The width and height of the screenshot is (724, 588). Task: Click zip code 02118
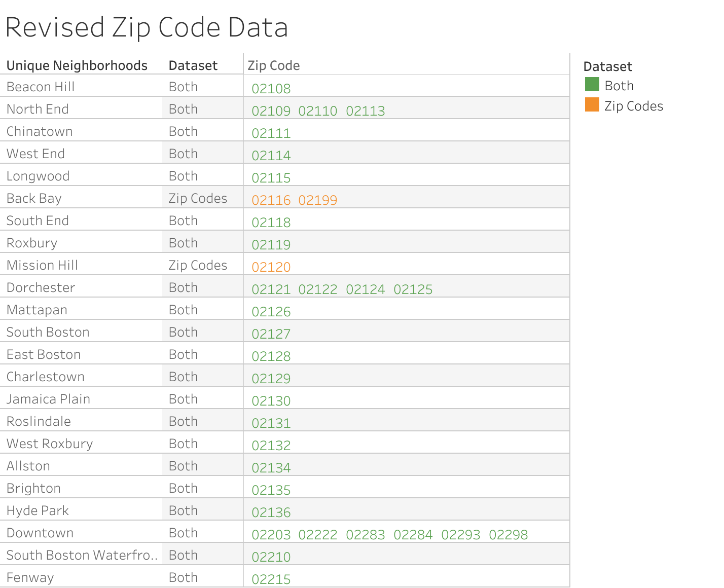pyautogui.click(x=271, y=223)
